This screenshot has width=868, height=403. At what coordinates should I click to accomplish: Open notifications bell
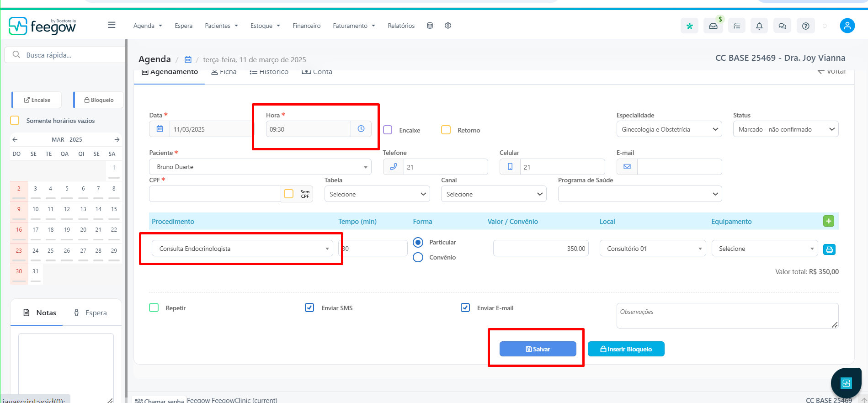coord(759,26)
